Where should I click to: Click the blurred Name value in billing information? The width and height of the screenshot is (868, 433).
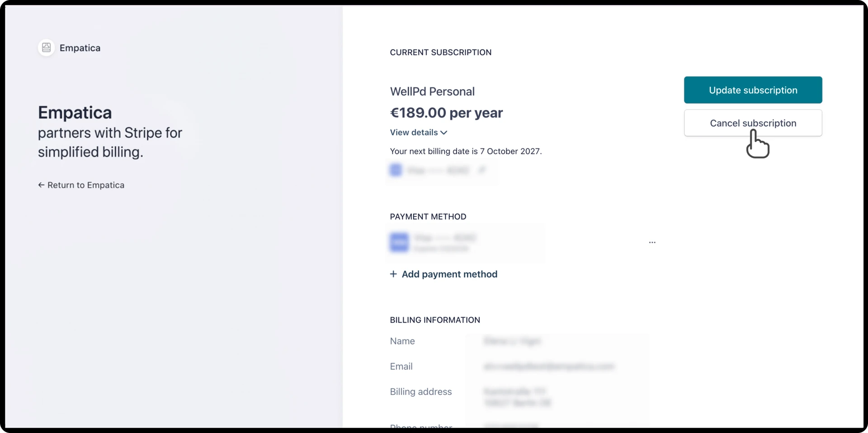tap(512, 341)
